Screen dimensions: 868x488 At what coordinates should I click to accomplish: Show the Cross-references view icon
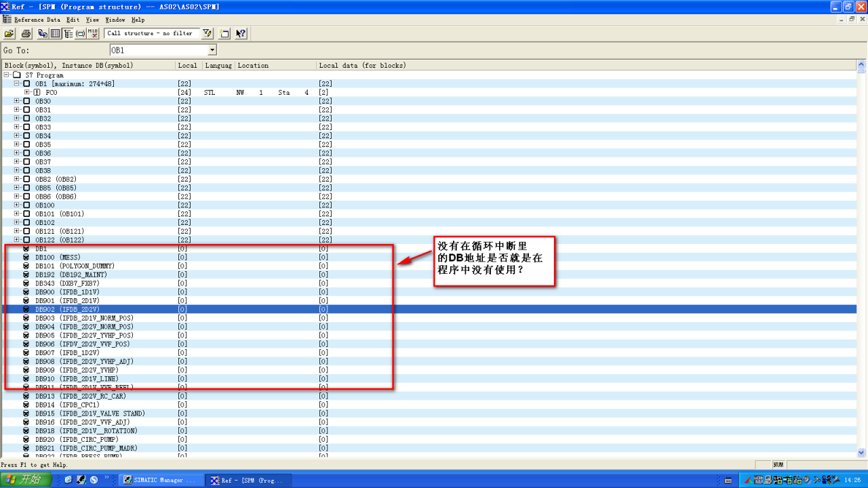(x=43, y=33)
